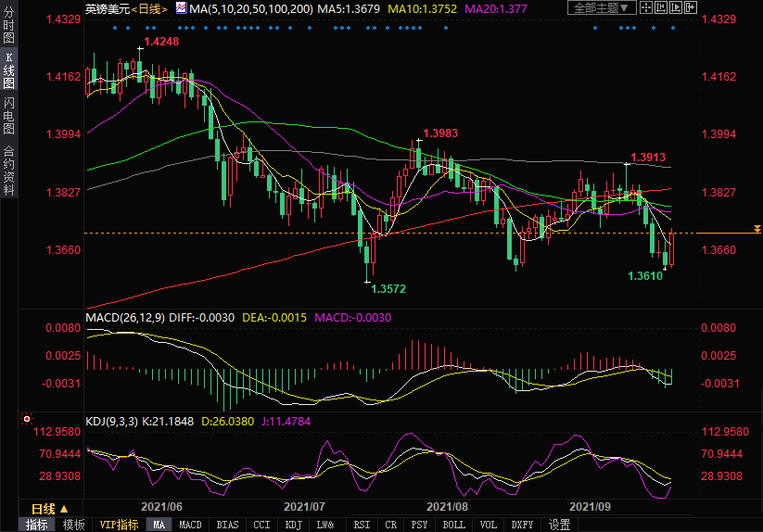This screenshot has width=763, height=532.
Task: Select the 模板 tab at bottom
Action: [x=74, y=525]
